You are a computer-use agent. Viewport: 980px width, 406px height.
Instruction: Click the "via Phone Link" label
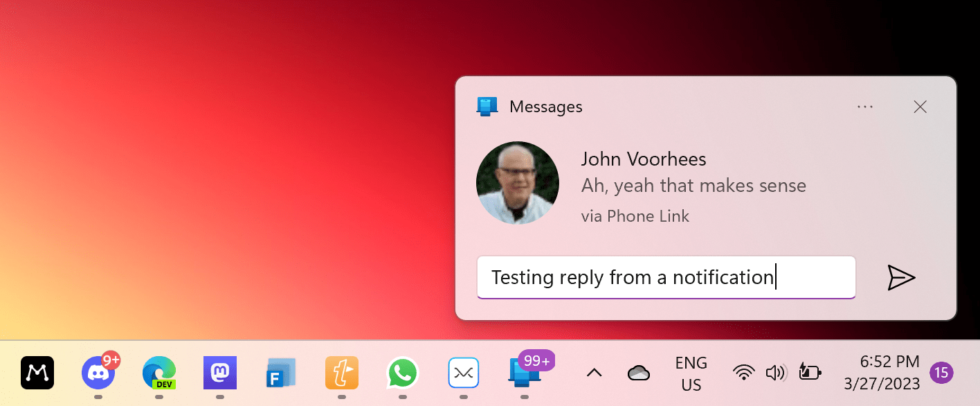click(x=635, y=216)
